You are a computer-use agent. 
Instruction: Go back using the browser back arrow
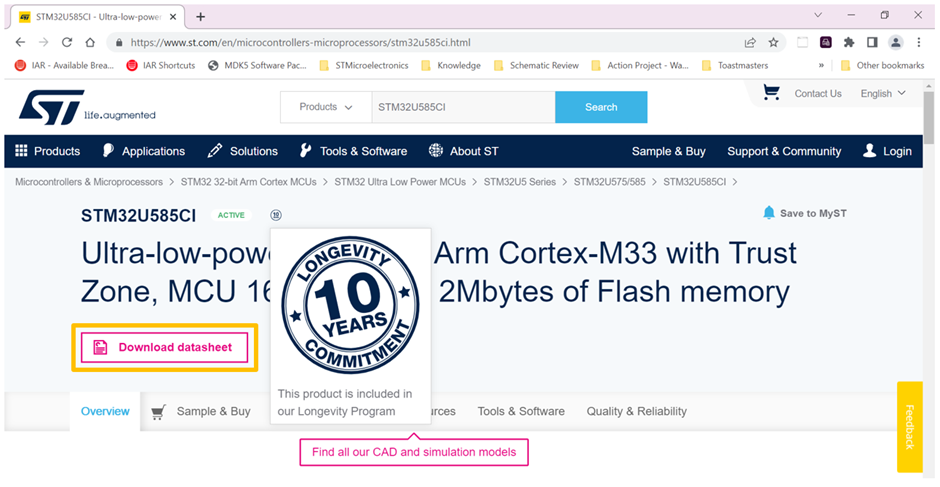pyautogui.click(x=20, y=43)
